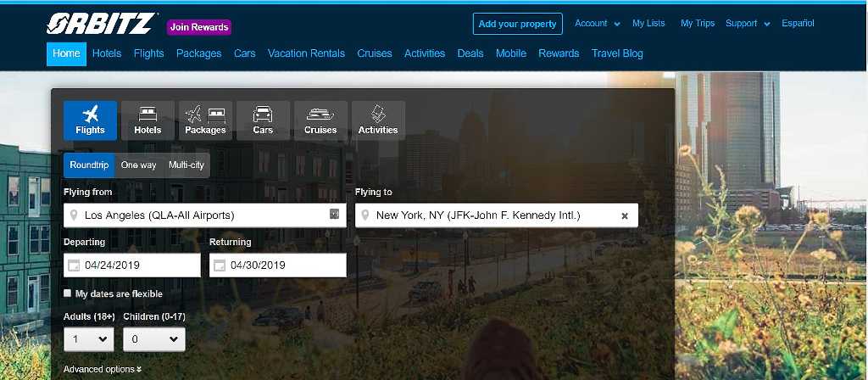868x380 pixels.
Task: Open Mobile in the navigation bar
Action: tap(511, 53)
